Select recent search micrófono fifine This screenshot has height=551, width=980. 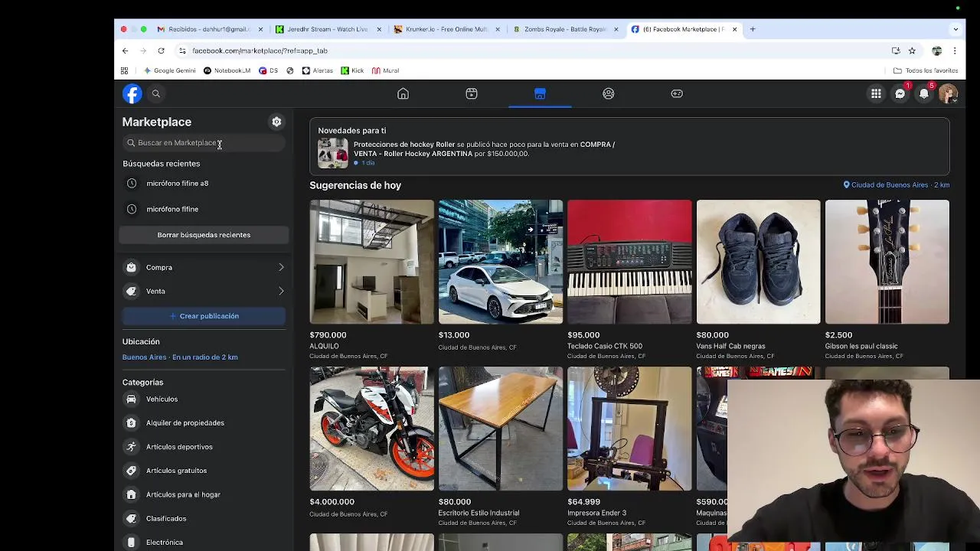pyautogui.click(x=204, y=209)
